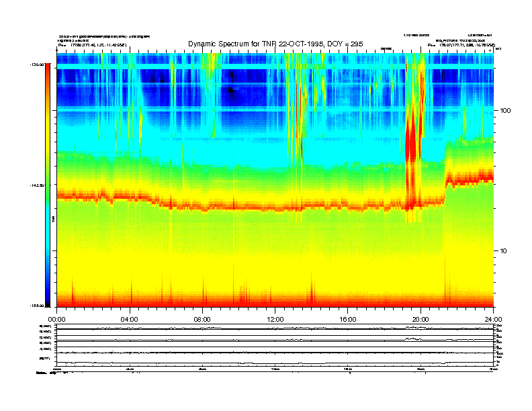The image size is (532, 411).
Task: Click the bottom value label of the color bar
Action: click(x=38, y=306)
